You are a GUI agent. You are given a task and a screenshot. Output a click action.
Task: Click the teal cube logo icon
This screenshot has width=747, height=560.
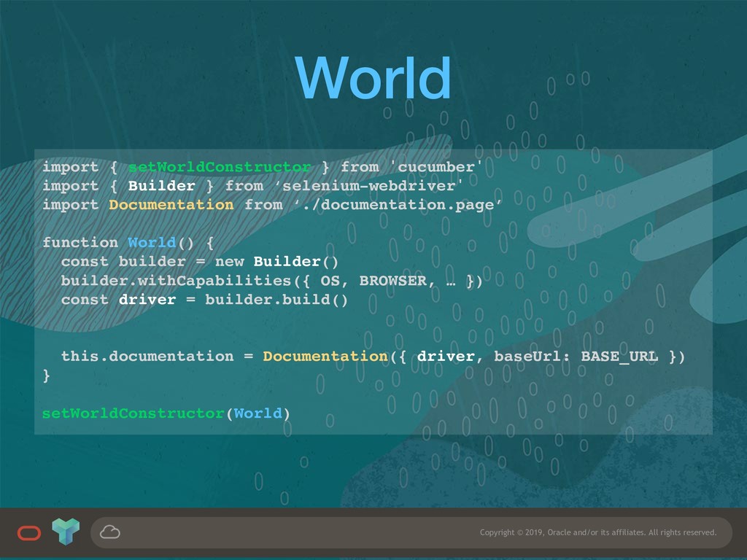click(x=66, y=532)
